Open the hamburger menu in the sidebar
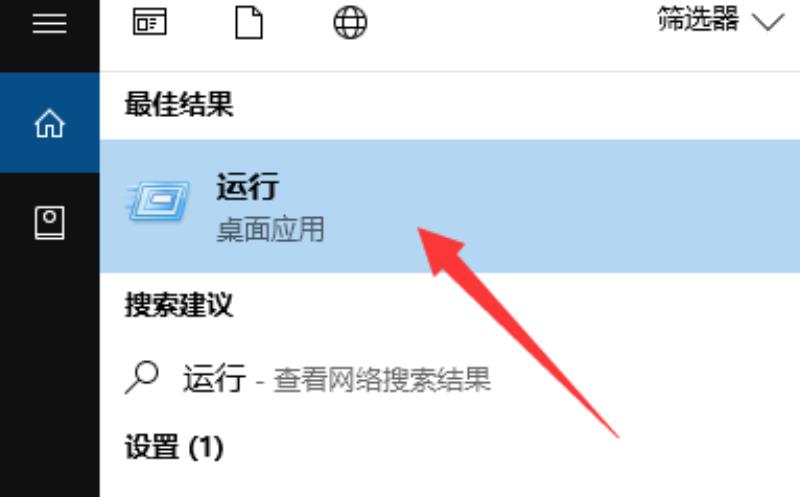 click(49, 23)
